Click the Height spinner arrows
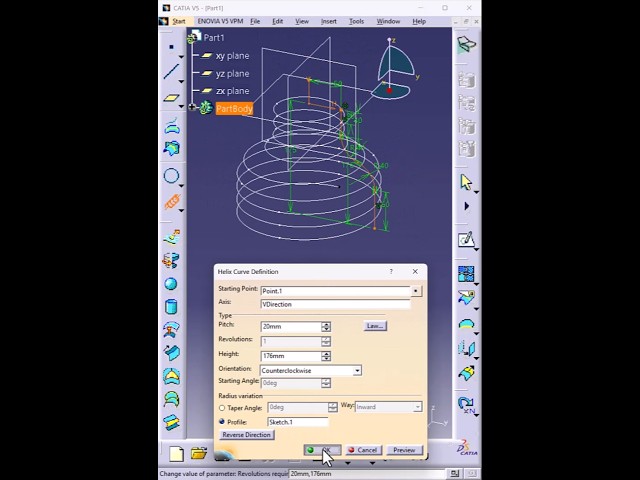The height and width of the screenshot is (480, 640). [x=326, y=356]
